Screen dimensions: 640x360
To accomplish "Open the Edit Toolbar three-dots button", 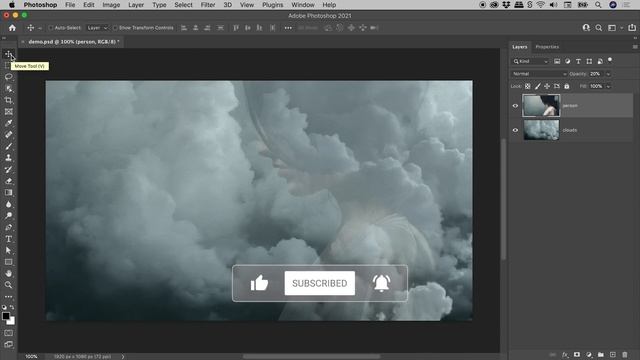I will 8,297.
